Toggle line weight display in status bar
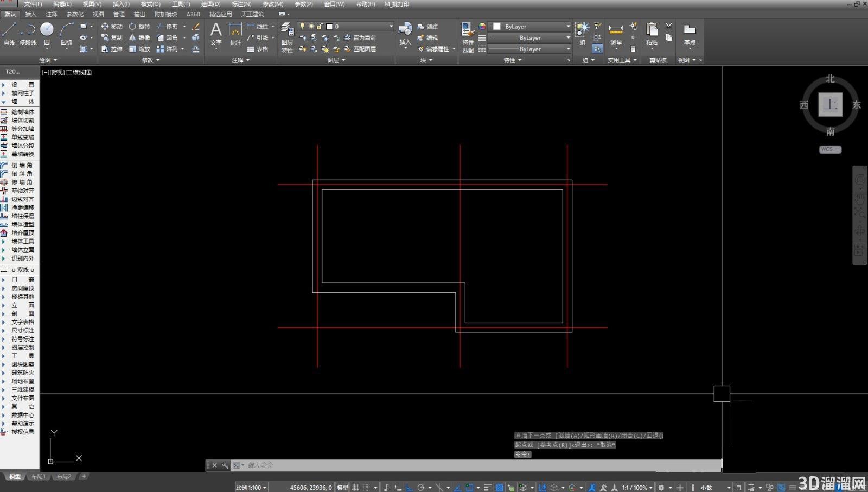 [x=488, y=488]
